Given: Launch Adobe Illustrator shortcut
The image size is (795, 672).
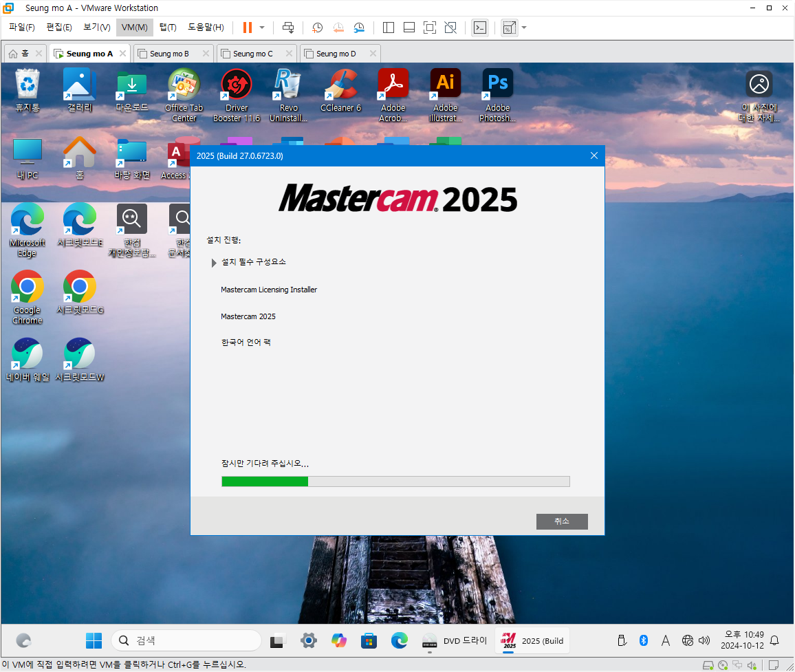Looking at the screenshot, I should 445,96.
